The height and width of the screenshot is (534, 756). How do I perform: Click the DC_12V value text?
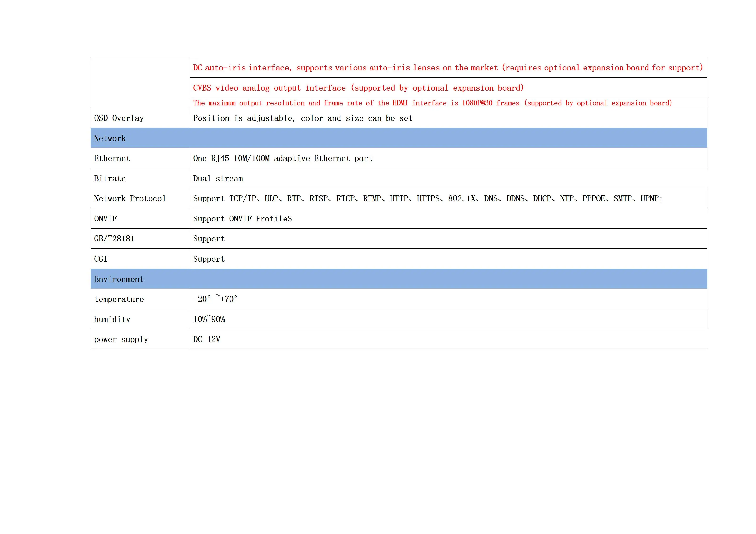(206, 339)
